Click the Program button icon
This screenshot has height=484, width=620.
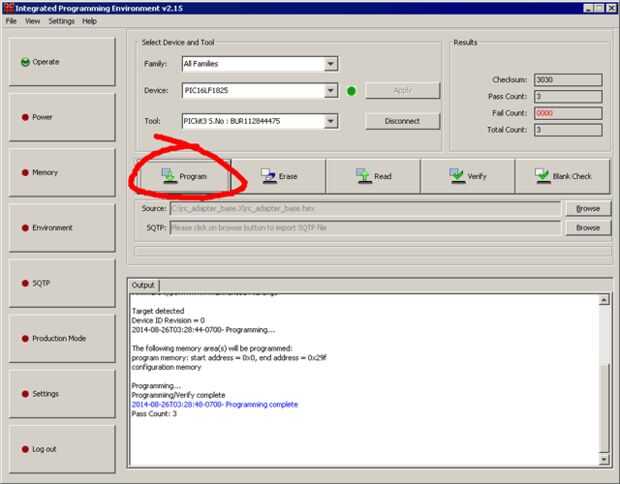(169, 176)
